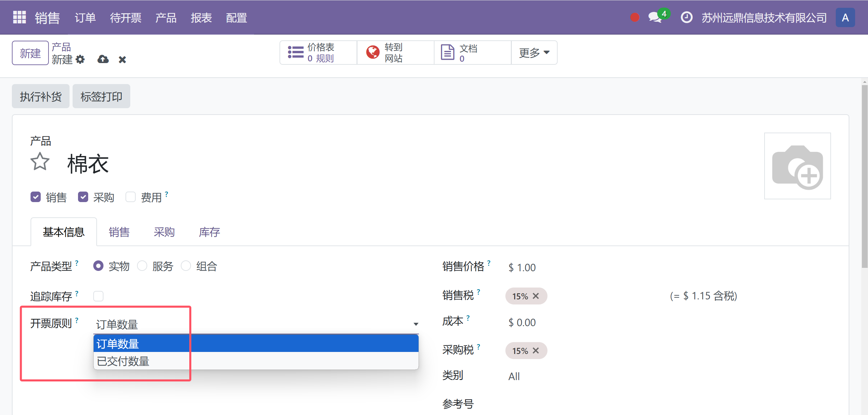The image size is (868, 415).
Task: Expand the 更多 dropdown
Action: click(534, 53)
